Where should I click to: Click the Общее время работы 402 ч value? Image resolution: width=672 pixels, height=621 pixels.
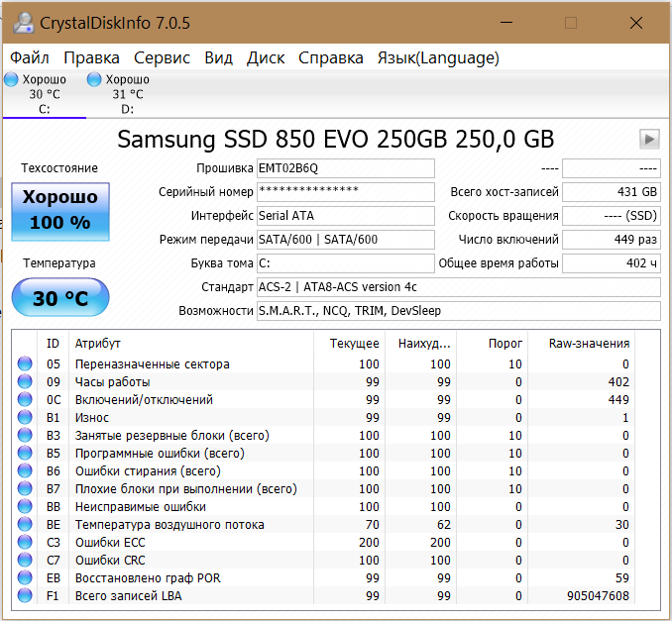tap(612, 263)
